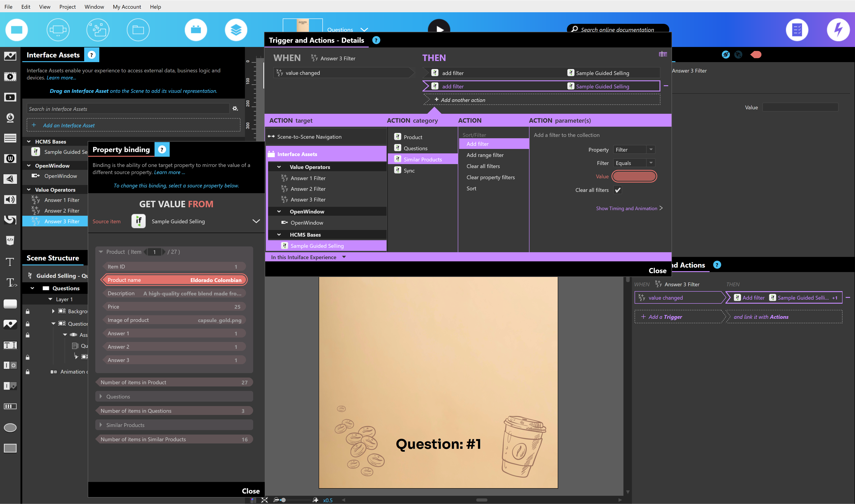Open help for Interface Assets panel
Viewport: 855px width, 504px height.
(x=92, y=55)
